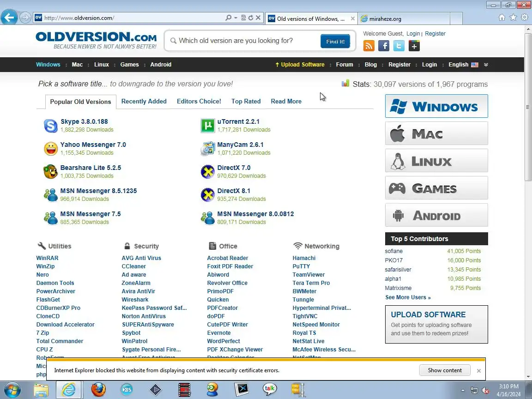532x399 pixels.
Task: Open the Read More tab
Action: pyautogui.click(x=286, y=102)
